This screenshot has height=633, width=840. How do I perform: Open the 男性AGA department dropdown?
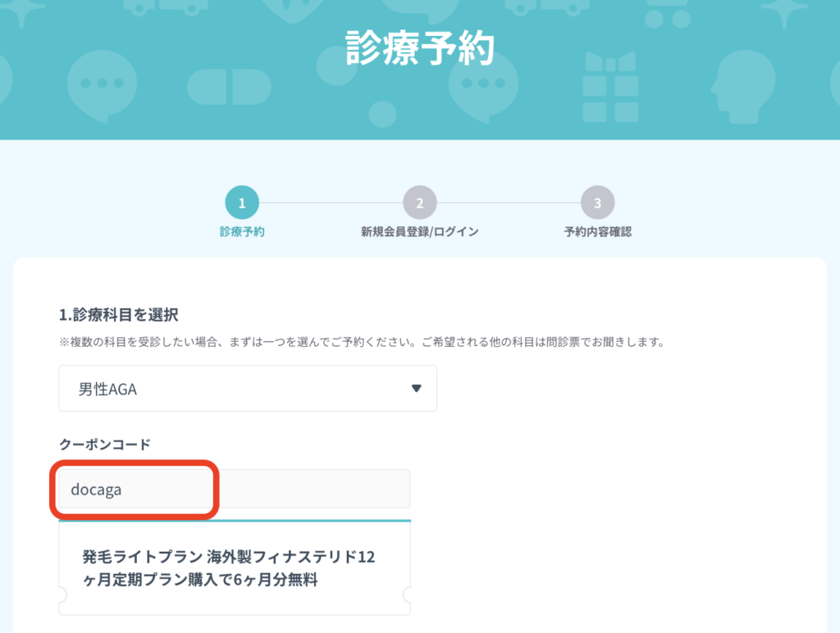[247, 389]
